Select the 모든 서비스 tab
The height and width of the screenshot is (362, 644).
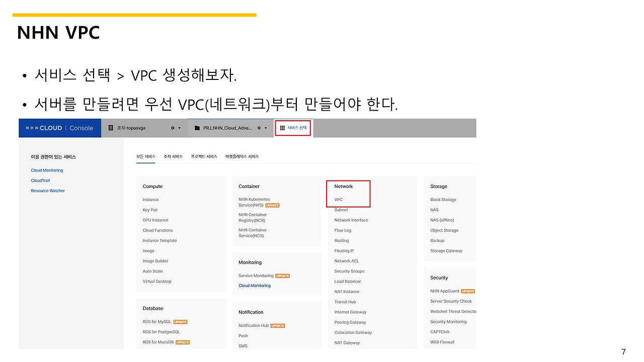(x=145, y=156)
